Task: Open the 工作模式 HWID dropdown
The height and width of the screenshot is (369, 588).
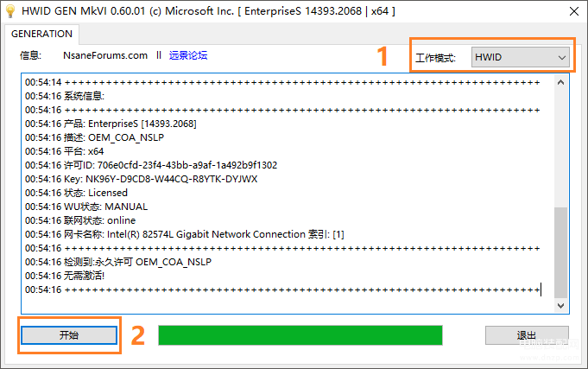Action: pyautogui.click(x=520, y=57)
